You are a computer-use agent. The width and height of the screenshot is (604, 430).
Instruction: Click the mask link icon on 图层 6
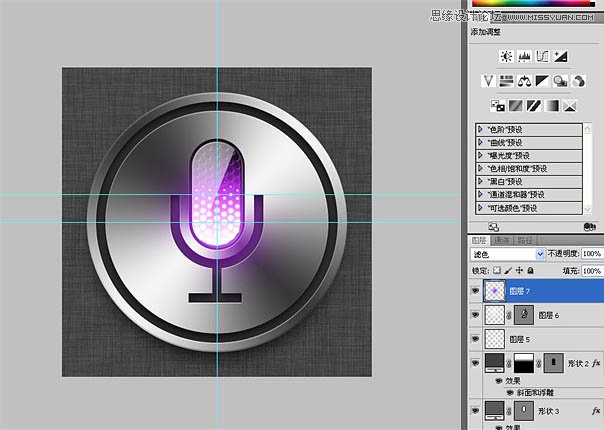coord(509,315)
